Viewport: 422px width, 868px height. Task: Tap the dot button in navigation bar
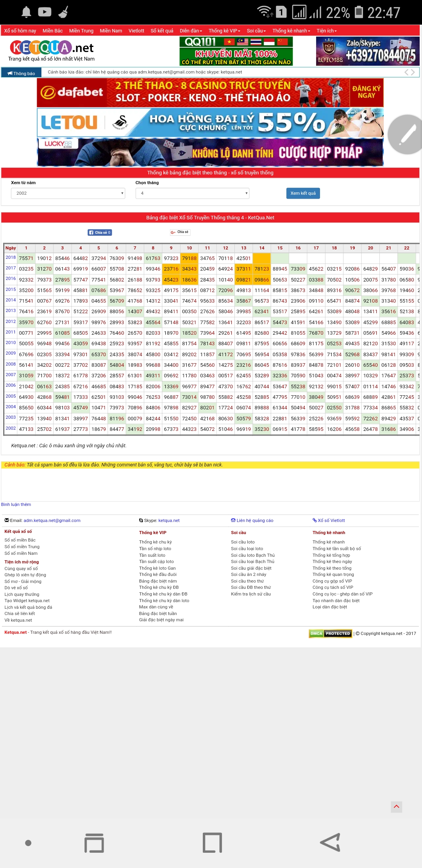click(x=28, y=843)
